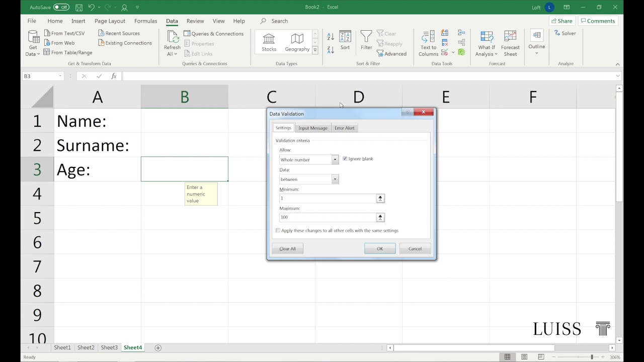Viewport: 644px width, 362px height.
Task: Switch to Page Layout view in status bar
Action: click(x=524, y=357)
